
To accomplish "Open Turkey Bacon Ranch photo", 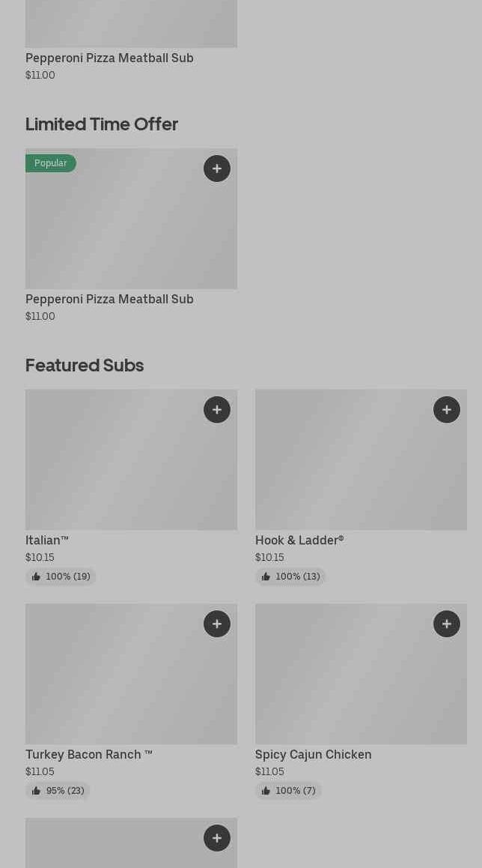I will point(131,674).
